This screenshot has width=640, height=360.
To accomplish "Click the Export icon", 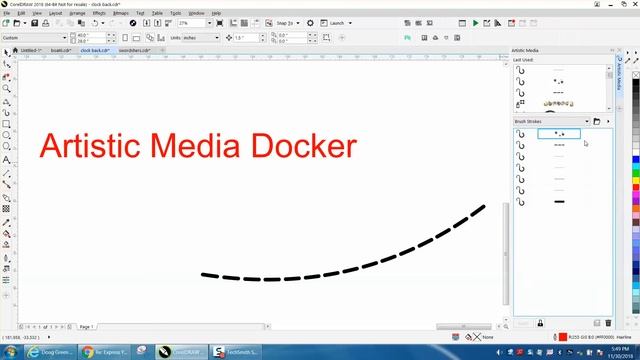I will click(158, 23).
